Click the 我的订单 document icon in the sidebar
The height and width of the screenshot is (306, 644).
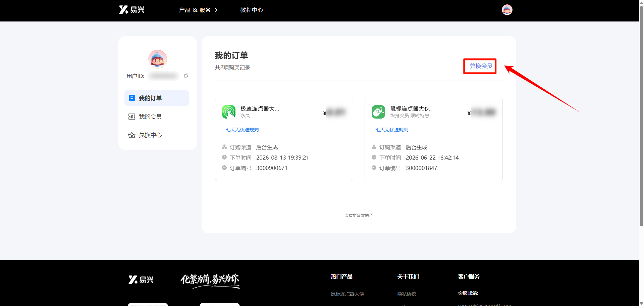click(x=132, y=98)
